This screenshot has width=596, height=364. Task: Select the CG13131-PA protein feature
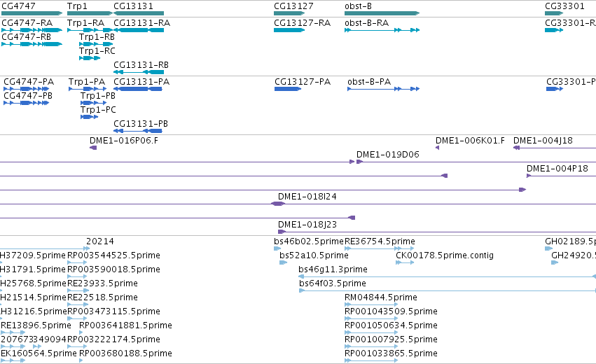[137, 89]
